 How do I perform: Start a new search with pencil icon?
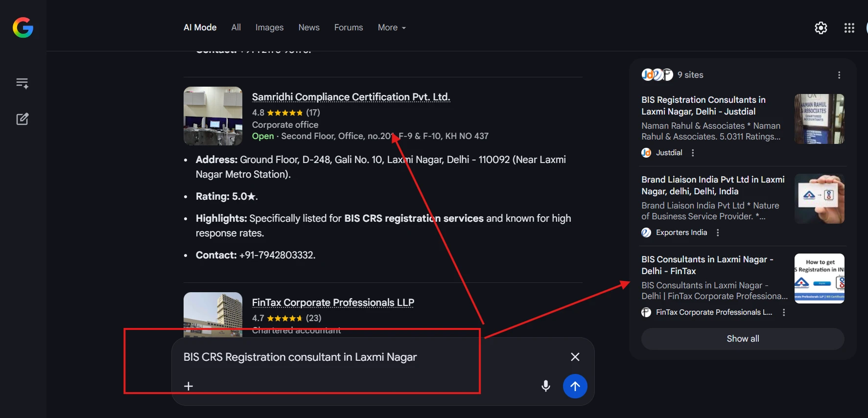[23, 119]
